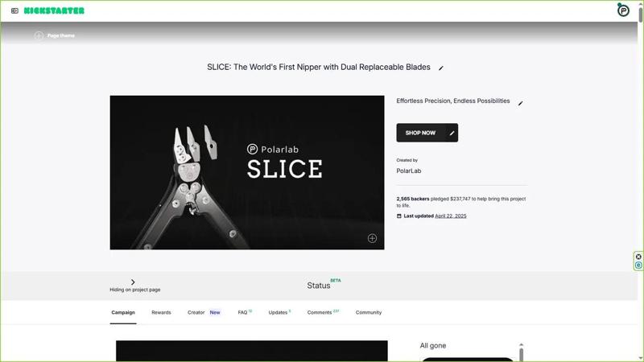The image size is (644, 362).
Task: Open the PolarLab creator name
Action: pyautogui.click(x=409, y=171)
